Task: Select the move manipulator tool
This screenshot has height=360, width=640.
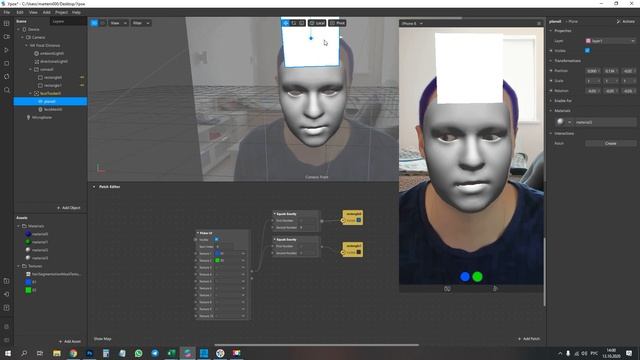Action: tap(286, 23)
